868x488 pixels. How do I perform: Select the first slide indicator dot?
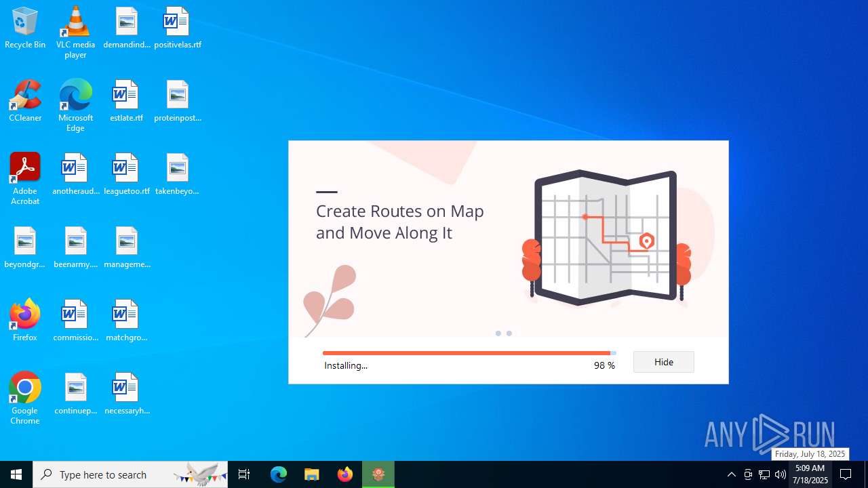tap(498, 333)
